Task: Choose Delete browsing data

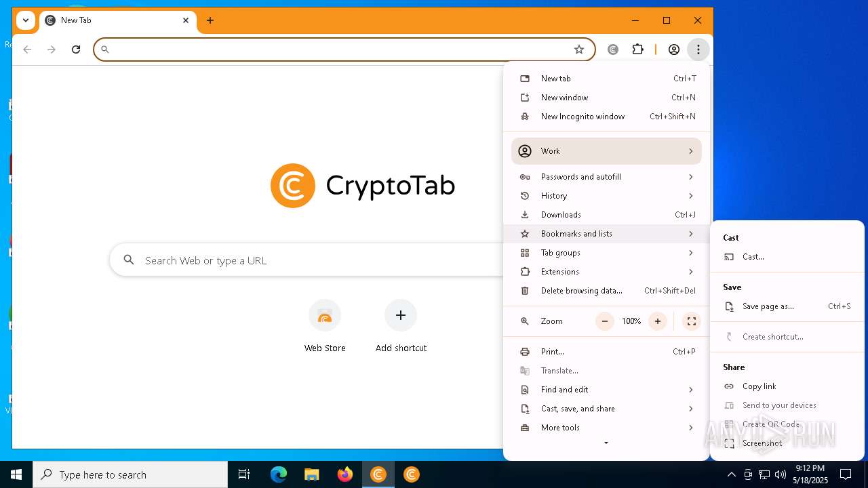Action: pos(606,291)
